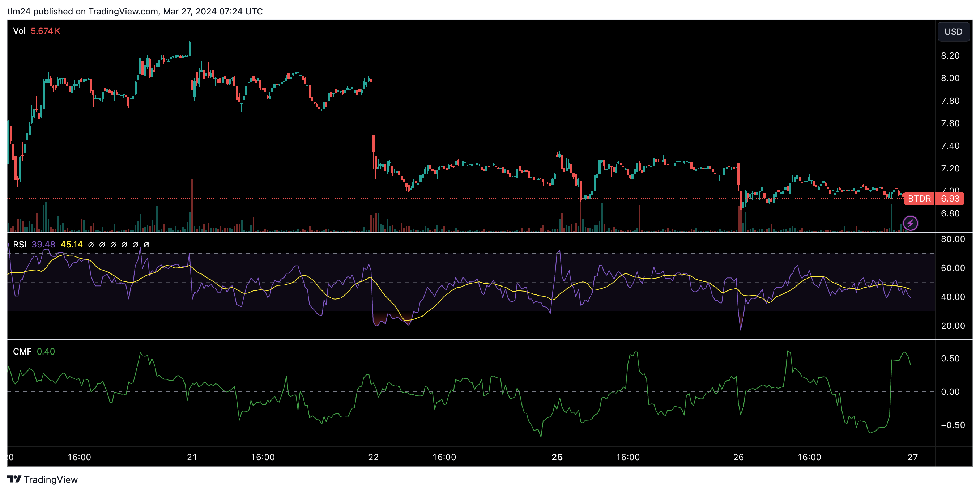
Task: Click the 22 date marker on time axis
Action: (x=373, y=457)
